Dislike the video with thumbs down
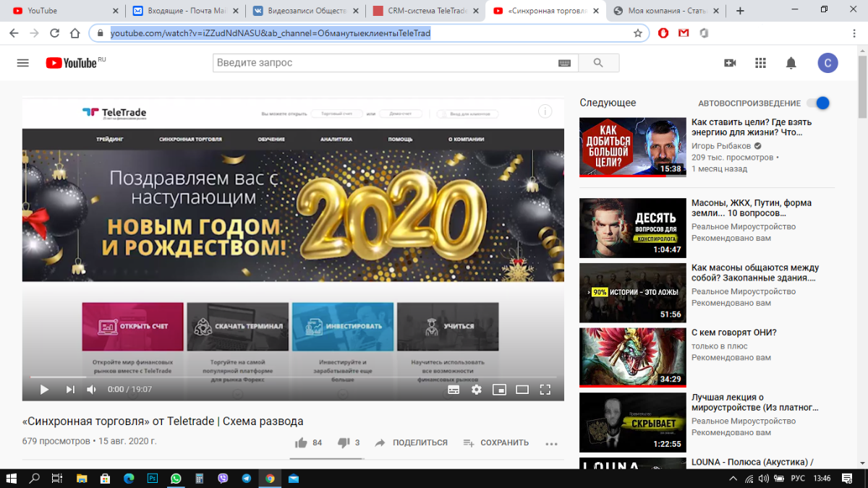The image size is (868, 488). (x=344, y=442)
